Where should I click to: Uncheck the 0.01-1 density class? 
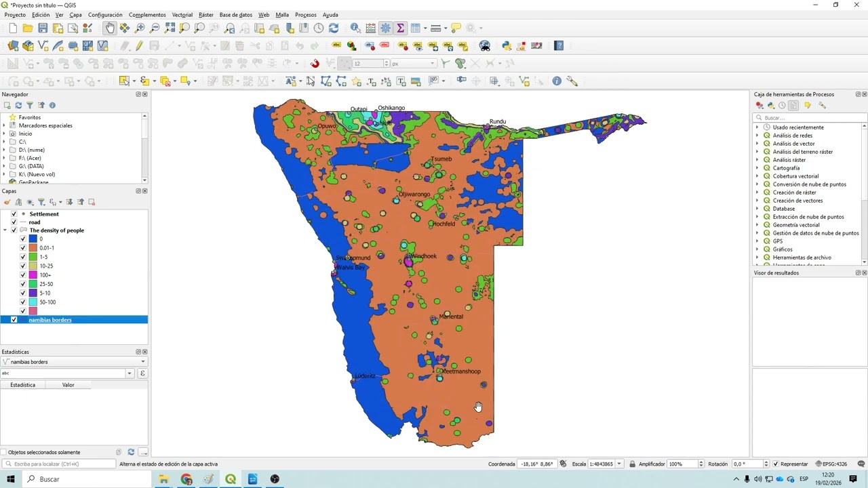point(23,248)
